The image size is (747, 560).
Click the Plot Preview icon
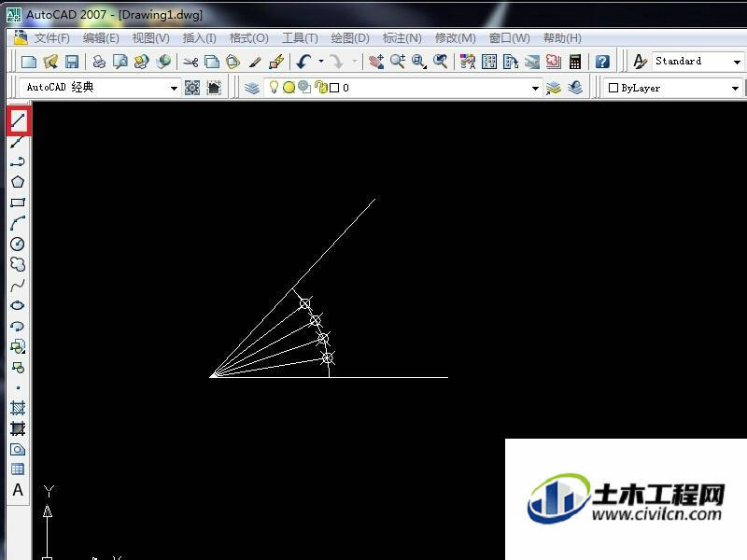[x=120, y=62]
